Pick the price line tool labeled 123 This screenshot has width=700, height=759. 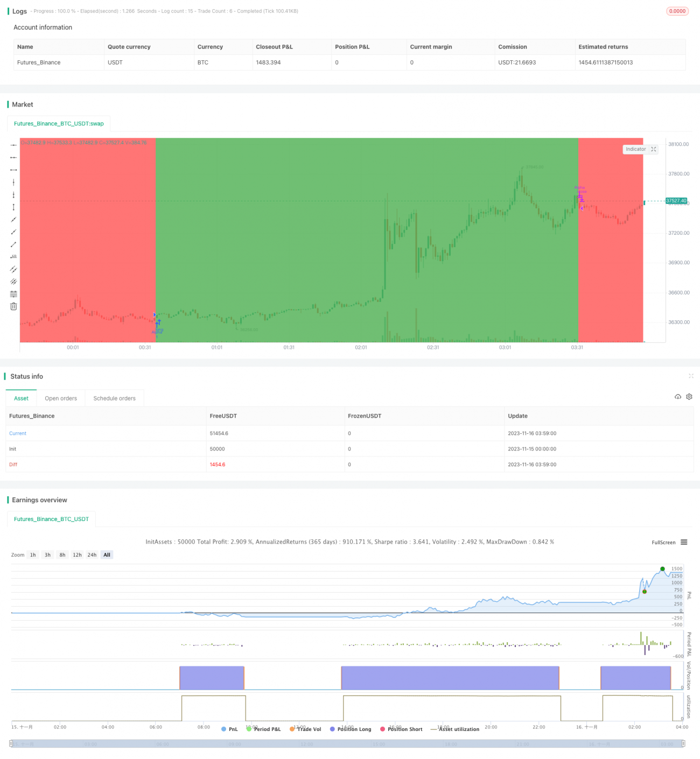click(13, 257)
